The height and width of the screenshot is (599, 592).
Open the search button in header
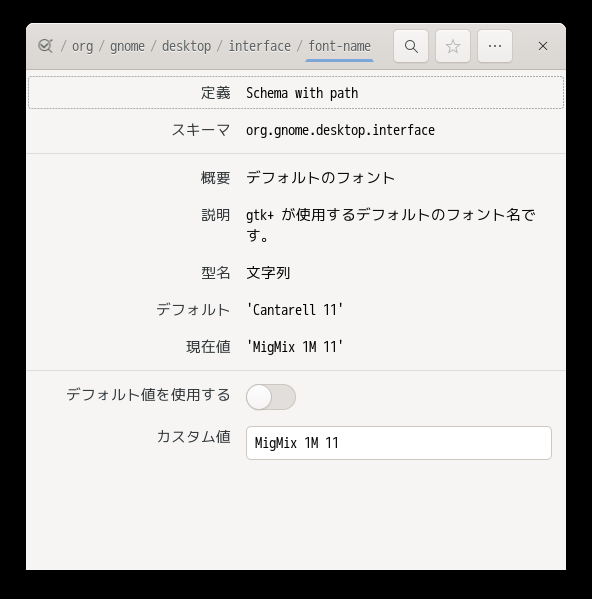coord(411,46)
